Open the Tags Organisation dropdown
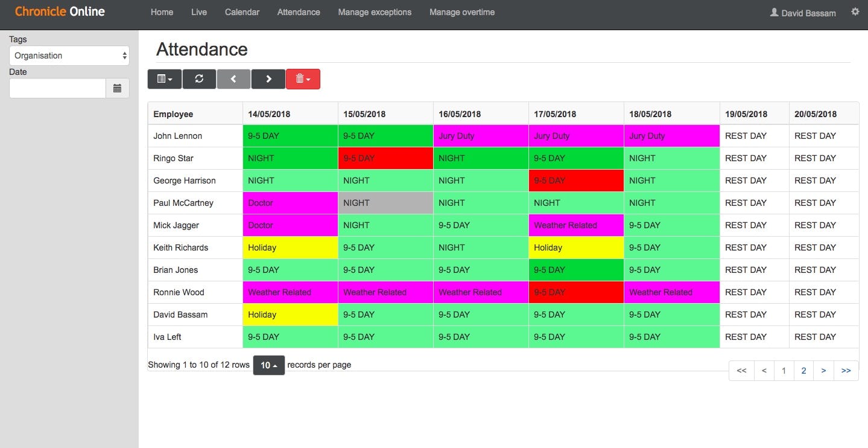 click(69, 56)
